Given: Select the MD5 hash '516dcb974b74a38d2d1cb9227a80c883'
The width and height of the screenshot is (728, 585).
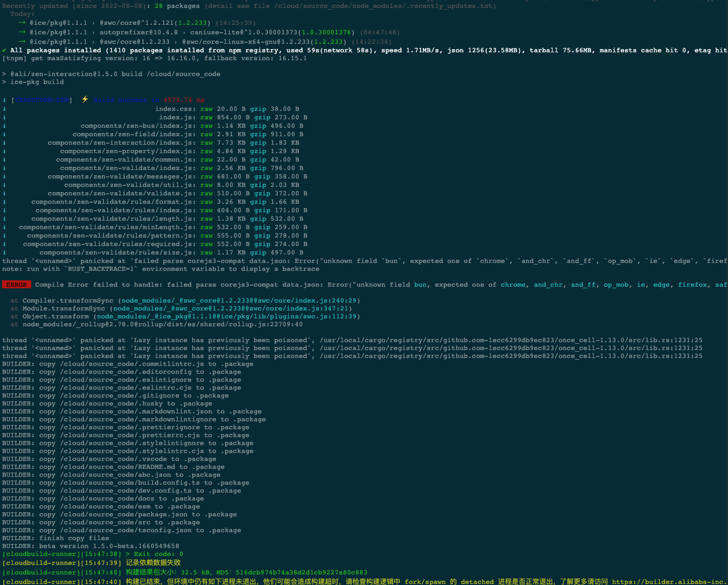Looking at the screenshot, I should [301, 572].
